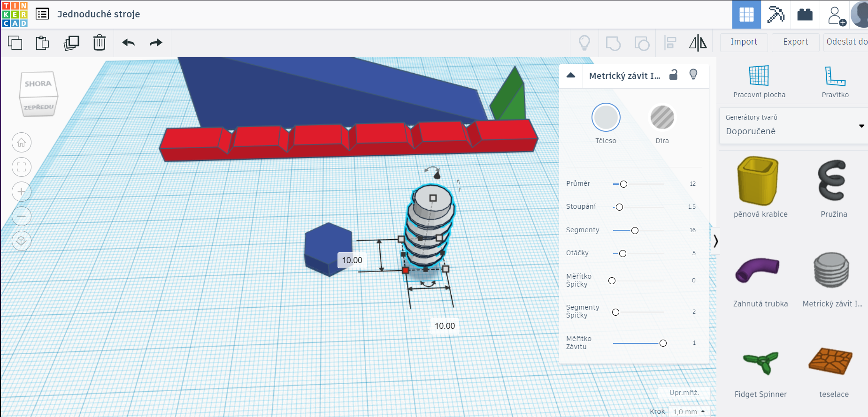Lock the shape with padlock icon
Image resolution: width=868 pixels, height=417 pixels.
pos(674,75)
